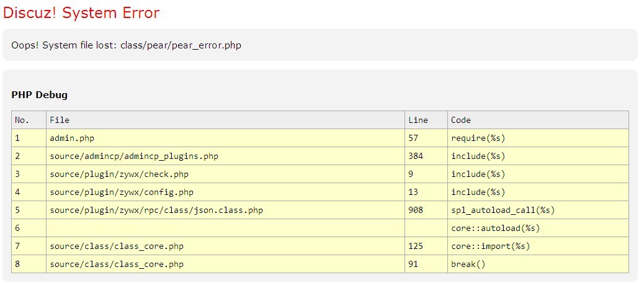Select 'include(%s)' in the check.php row

click(538, 174)
